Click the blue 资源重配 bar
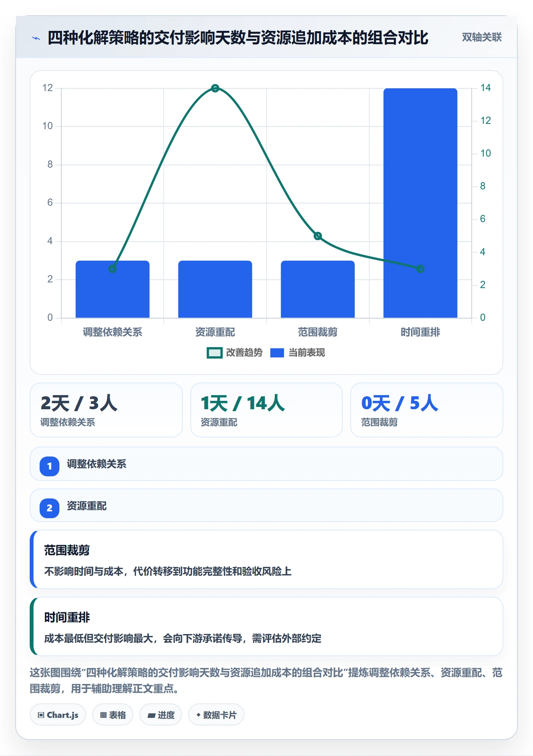 point(215,289)
